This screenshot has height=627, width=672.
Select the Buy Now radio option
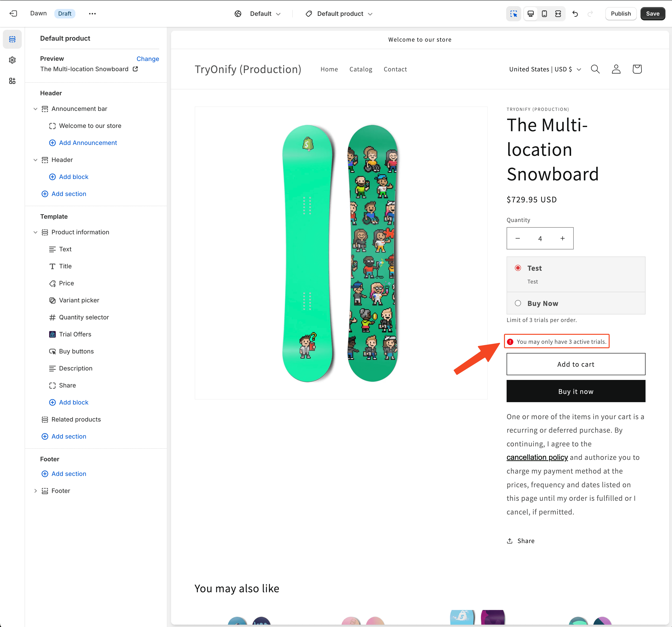(518, 303)
